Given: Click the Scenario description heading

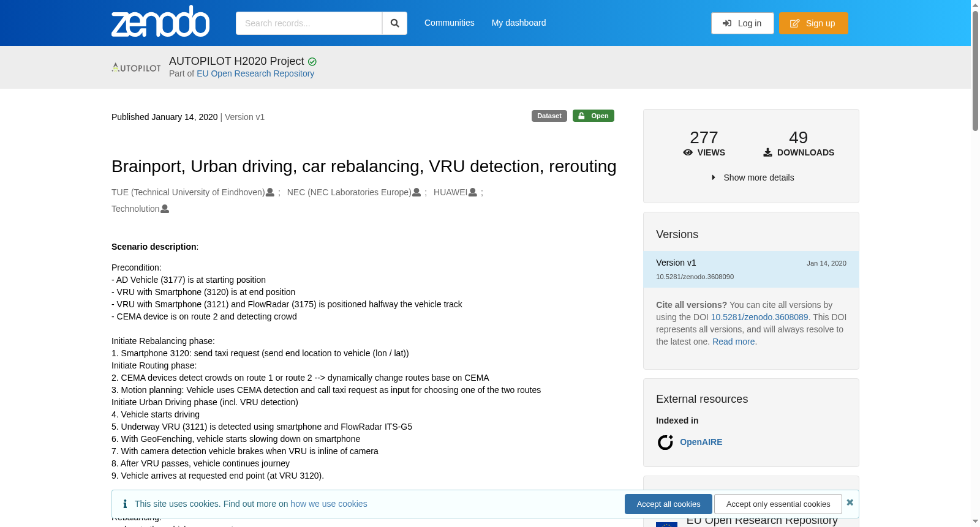Looking at the screenshot, I should pyautogui.click(x=154, y=247).
